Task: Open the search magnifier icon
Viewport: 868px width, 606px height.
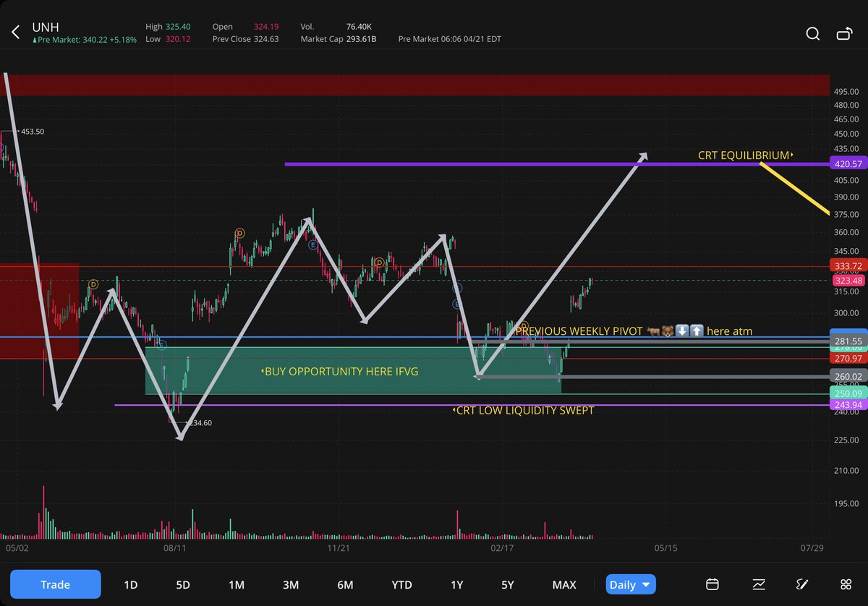Action: 813,33
